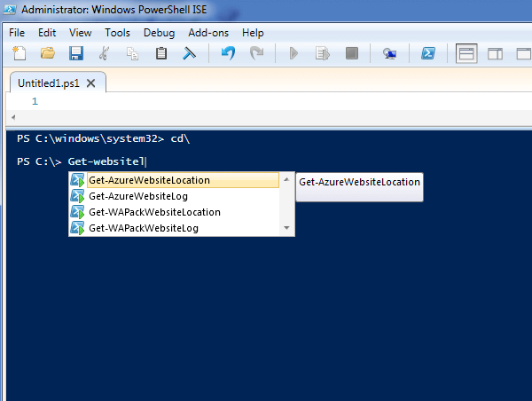Close the Untitled1.ps1 tab
This screenshot has height=401, width=532.
pyautogui.click(x=91, y=83)
